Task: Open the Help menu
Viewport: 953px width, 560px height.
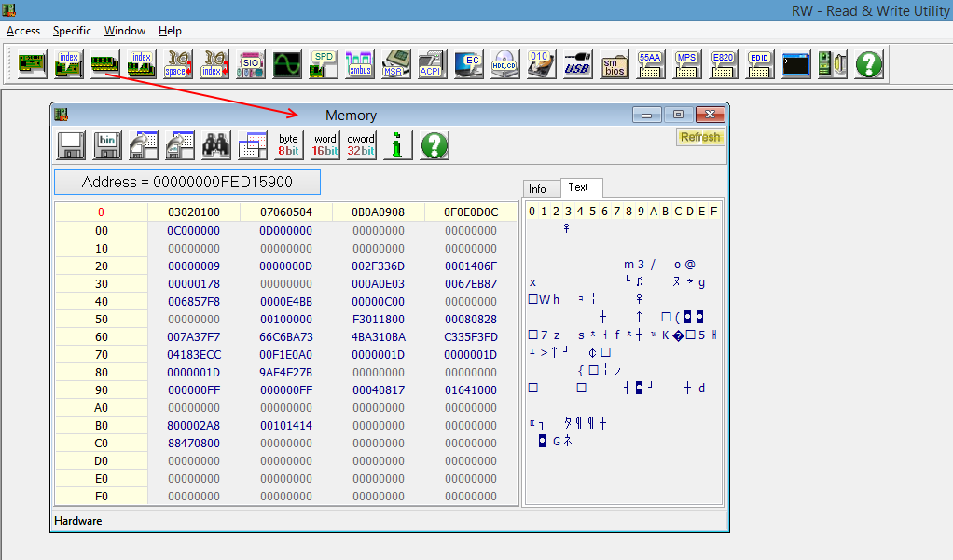Action: 170,31
